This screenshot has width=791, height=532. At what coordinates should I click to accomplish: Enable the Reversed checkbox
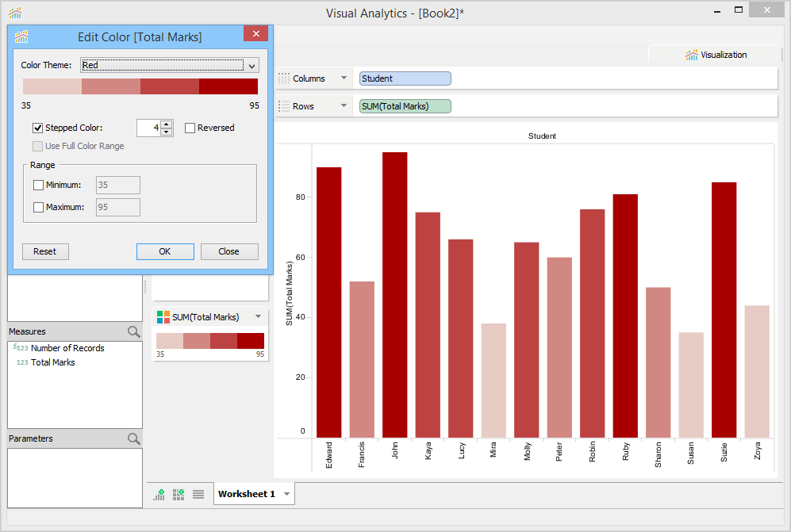(x=190, y=128)
